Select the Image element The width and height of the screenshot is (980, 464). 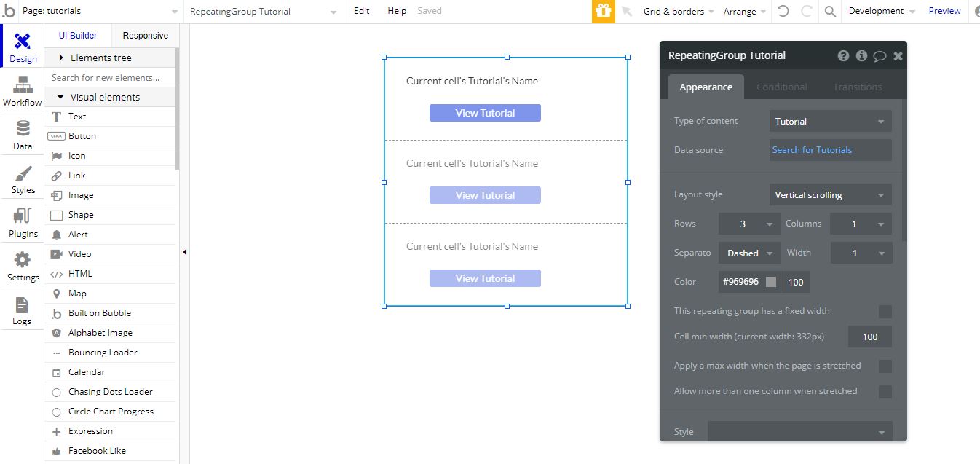coord(110,195)
